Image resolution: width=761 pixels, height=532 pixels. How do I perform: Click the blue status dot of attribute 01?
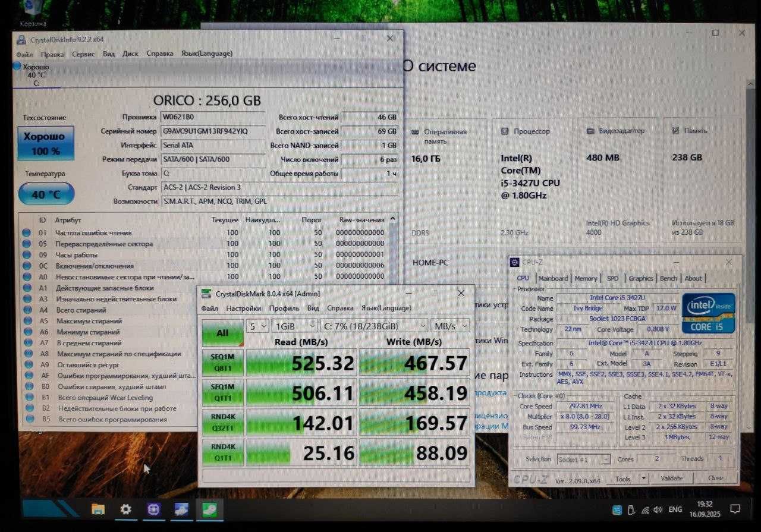tap(26, 232)
